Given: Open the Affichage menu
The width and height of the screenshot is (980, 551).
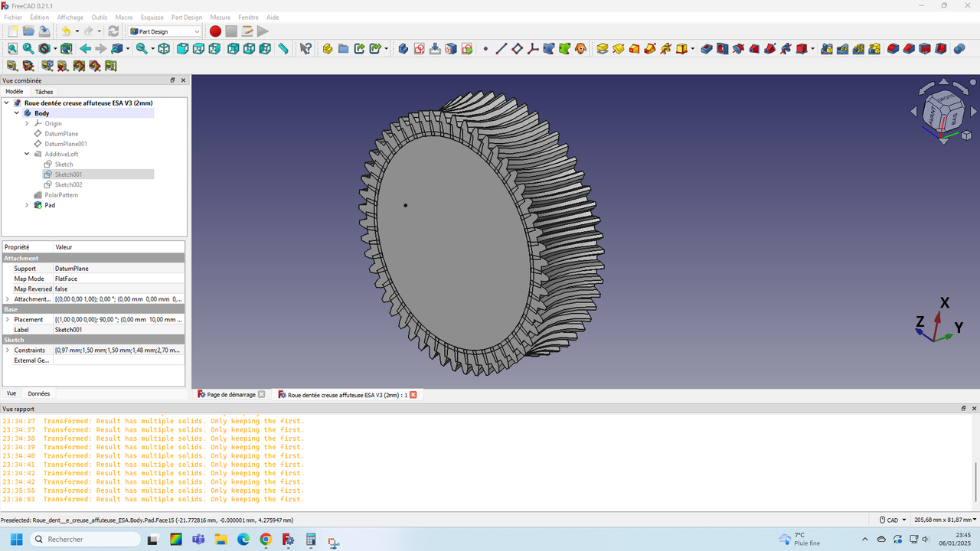Looking at the screenshot, I should (x=70, y=17).
